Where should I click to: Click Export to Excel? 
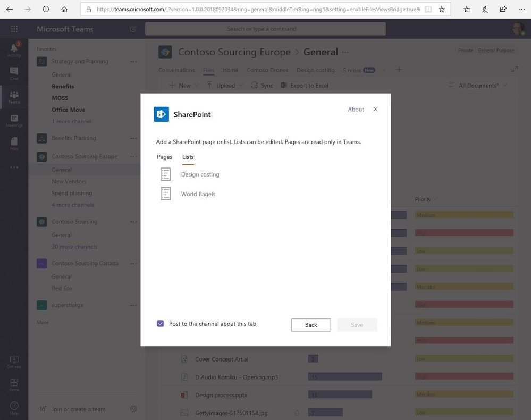coord(305,86)
